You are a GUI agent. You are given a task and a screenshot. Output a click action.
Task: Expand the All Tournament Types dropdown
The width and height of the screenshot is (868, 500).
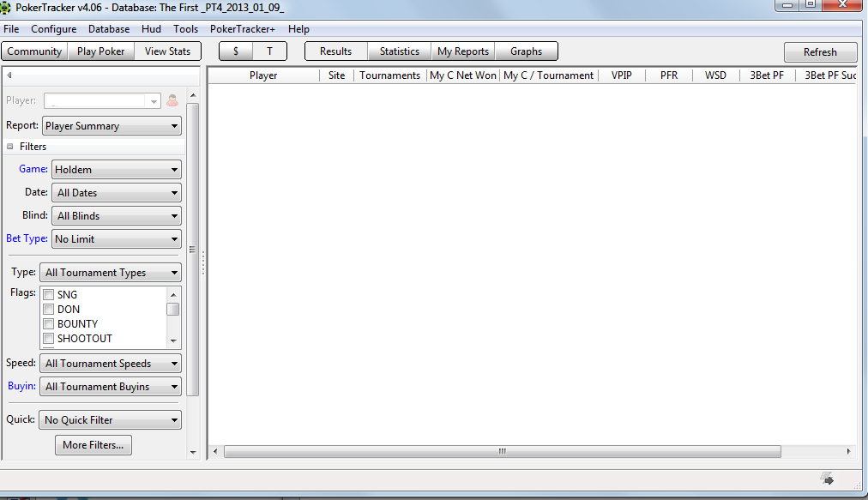click(111, 273)
